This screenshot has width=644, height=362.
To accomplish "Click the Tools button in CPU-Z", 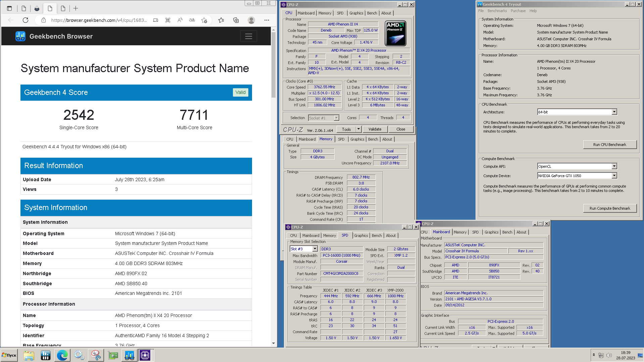I will [346, 129].
